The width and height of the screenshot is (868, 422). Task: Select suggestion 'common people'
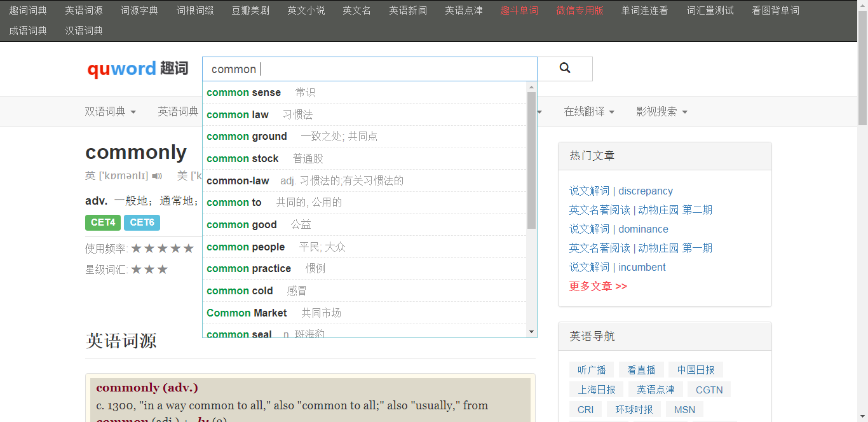pyautogui.click(x=365, y=247)
